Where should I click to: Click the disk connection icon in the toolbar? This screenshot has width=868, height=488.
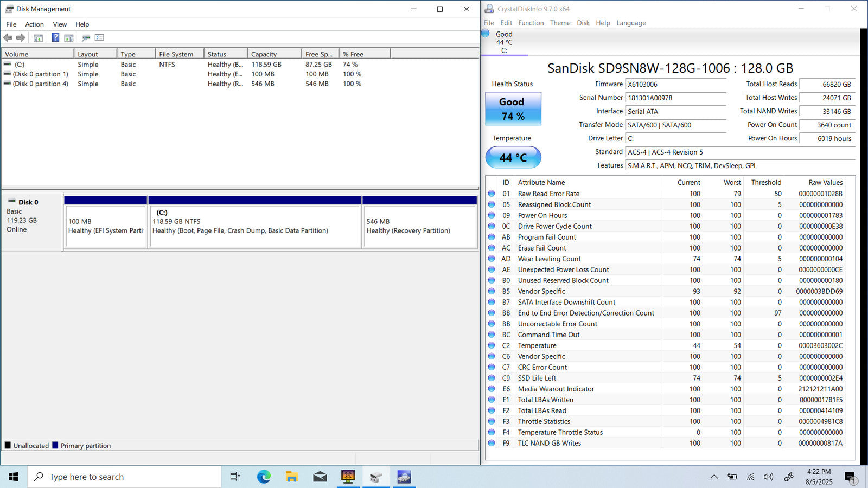coord(86,38)
